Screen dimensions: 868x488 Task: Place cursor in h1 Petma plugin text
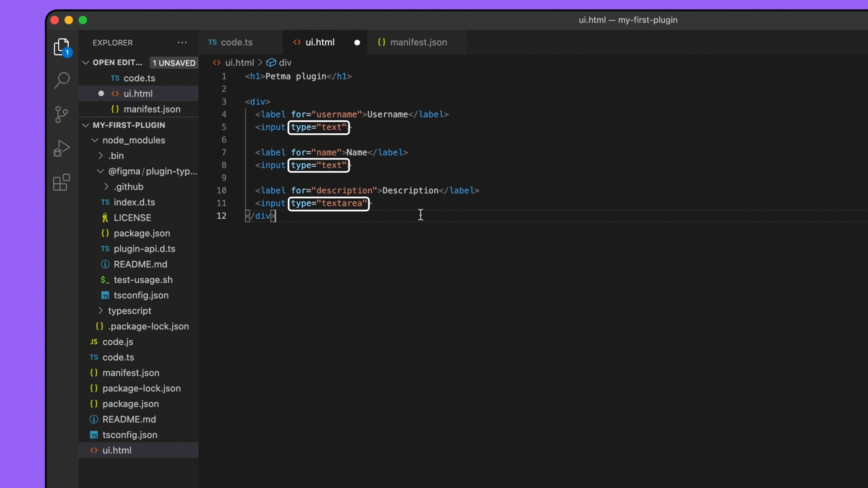(x=296, y=76)
